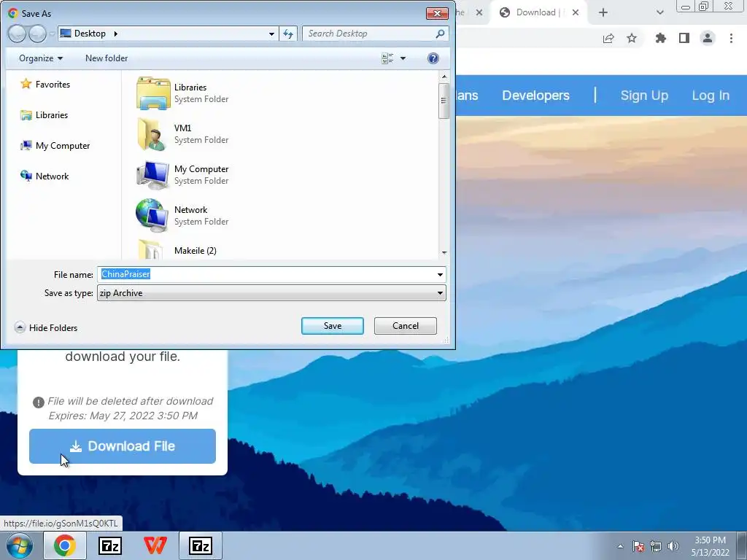Open the File name dropdown arrow
This screenshot has width=747, height=560.
tap(440, 274)
